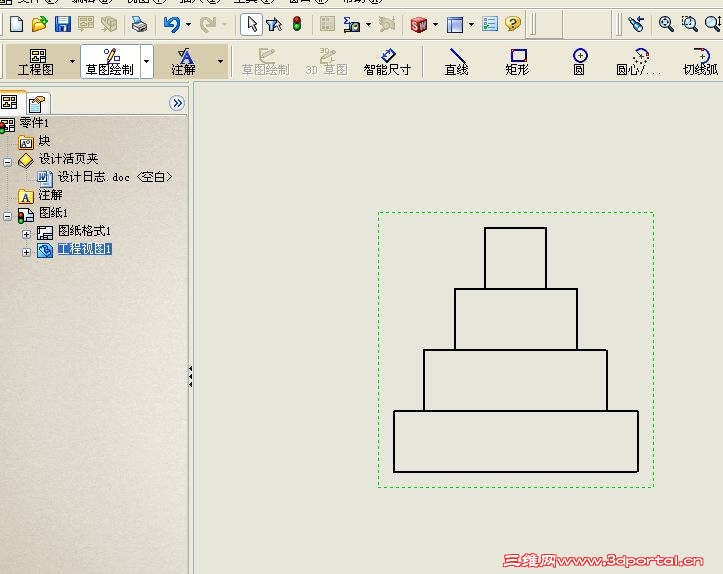Click the active 草图绘制 command tab
The height and width of the screenshot is (574, 723).
(110, 62)
